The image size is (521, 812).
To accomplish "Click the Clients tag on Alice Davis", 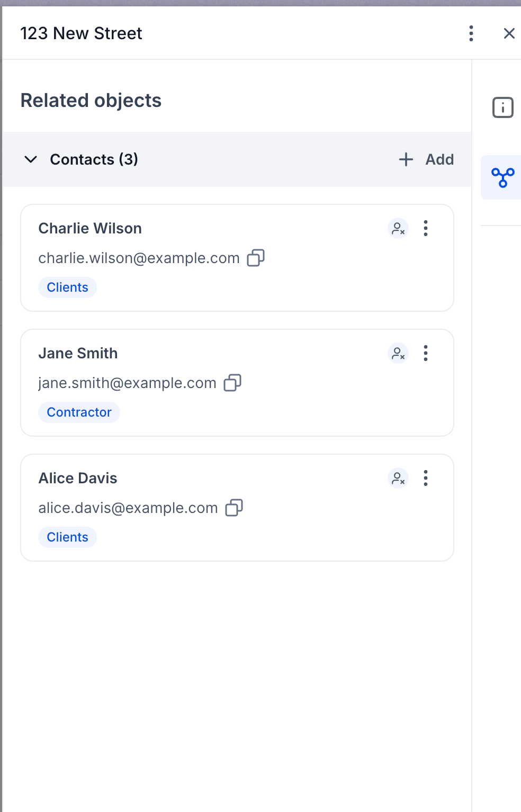I will pyautogui.click(x=67, y=537).
